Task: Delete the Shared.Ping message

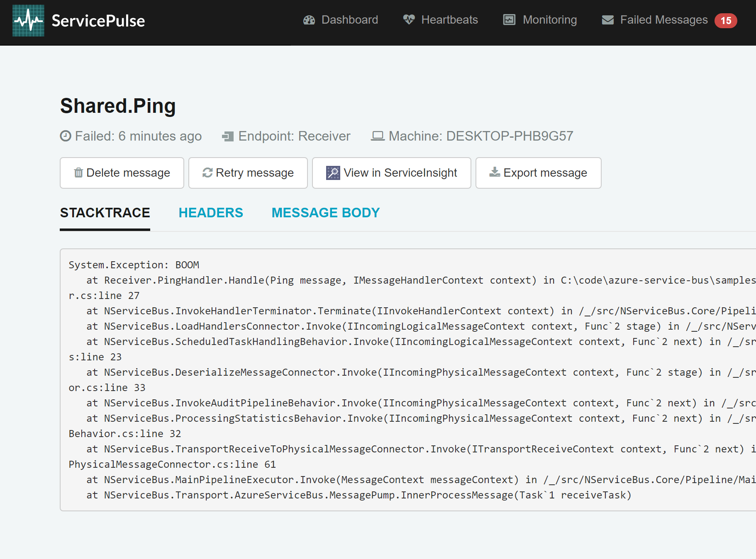Action: tap(122, 173)
